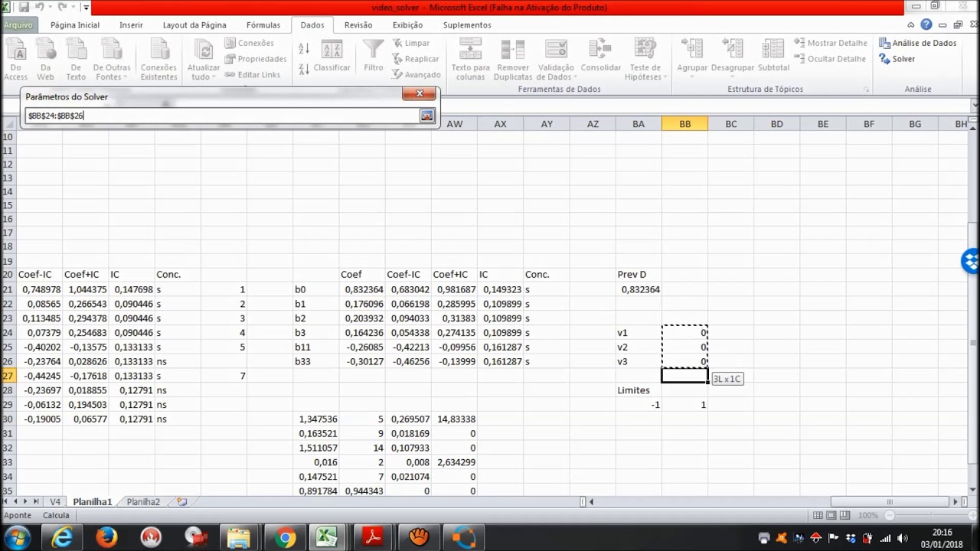
Task: Open the Classificar sort dialog
Action: coord(332,57)
